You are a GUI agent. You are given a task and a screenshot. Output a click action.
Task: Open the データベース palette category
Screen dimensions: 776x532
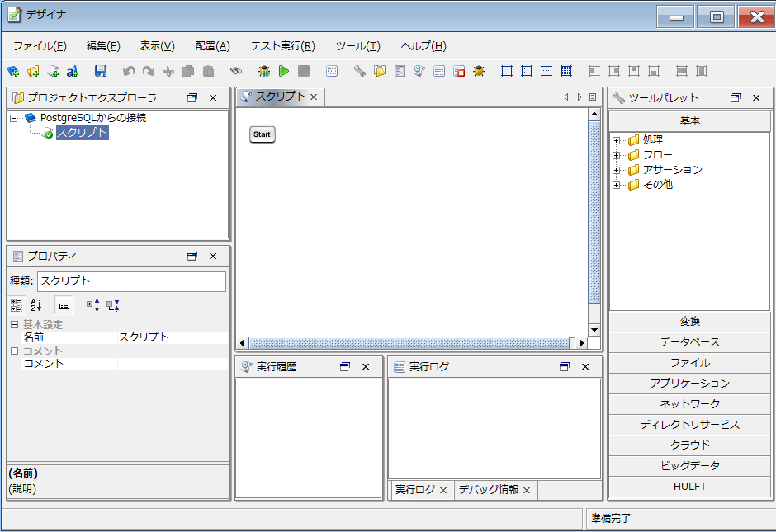[690, 342]
